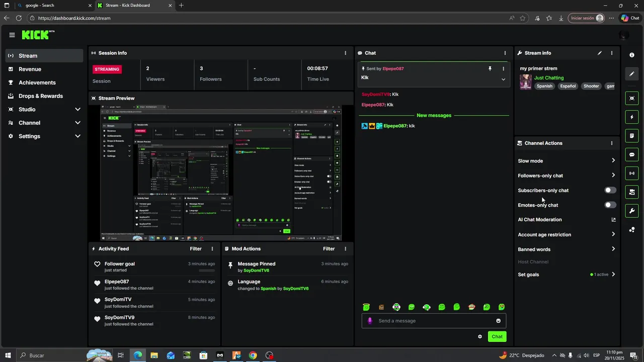Expand Channel in left navigation
Screen dimensions: 644x362
[77, 123]
